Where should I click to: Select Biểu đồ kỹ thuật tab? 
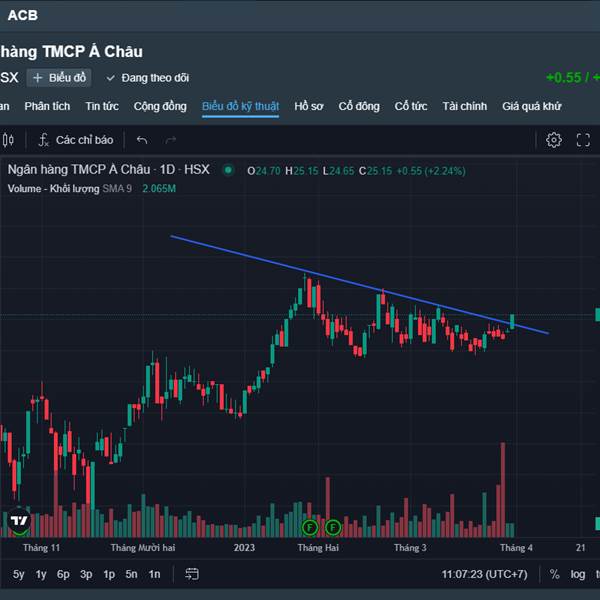point(240,106)
